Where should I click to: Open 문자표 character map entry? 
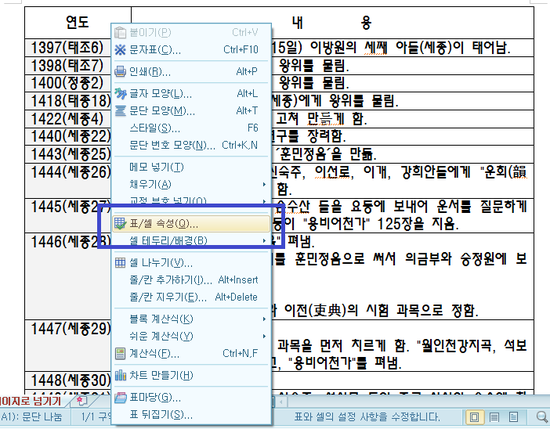click(x=191, y=50)
